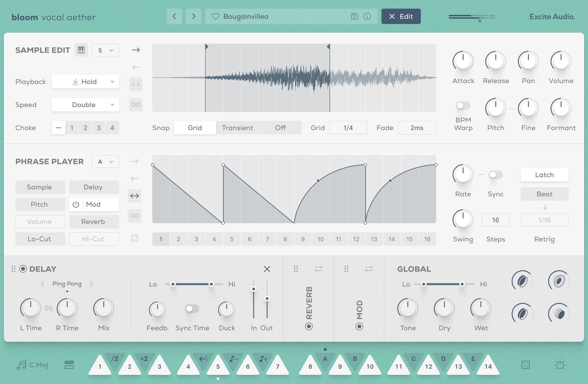Save the Bougainvillea preset using the disk icon
Screen dimensions: 588x384
355,16
